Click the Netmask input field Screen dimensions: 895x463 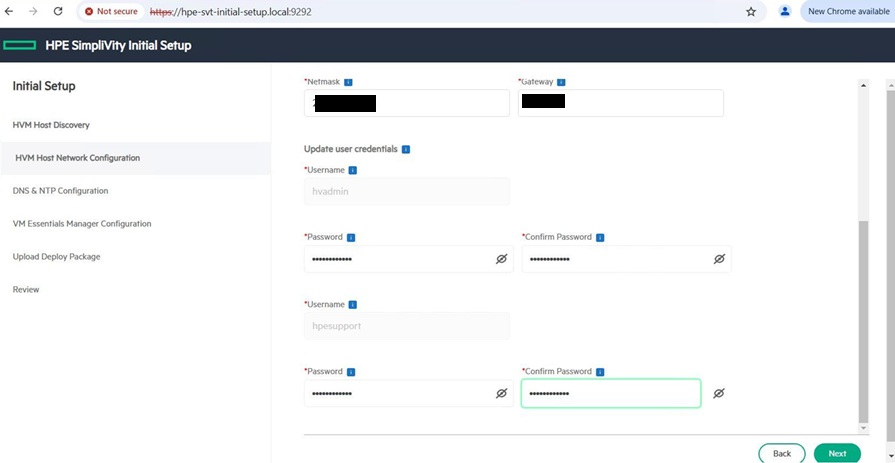tap(406, 103)
